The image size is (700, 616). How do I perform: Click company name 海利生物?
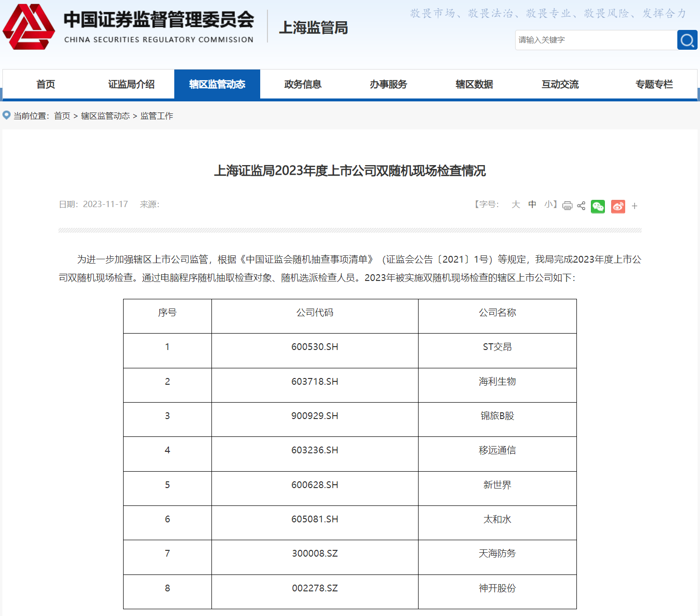click(x=497, y=382)
